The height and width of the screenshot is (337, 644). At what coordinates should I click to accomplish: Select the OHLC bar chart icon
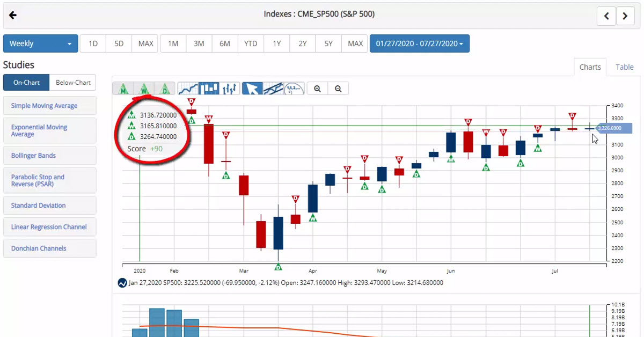pyautogui.click(x=230, y=89)
